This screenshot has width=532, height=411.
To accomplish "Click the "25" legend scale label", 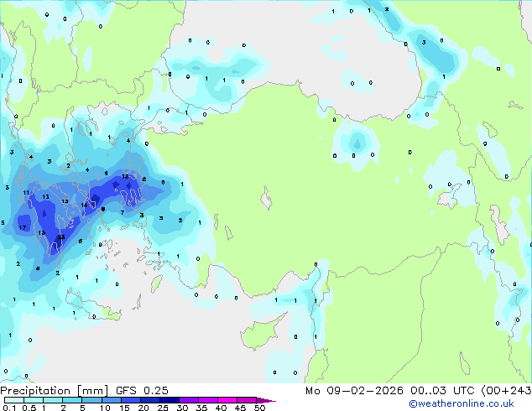I will click(x=163, y=408).
